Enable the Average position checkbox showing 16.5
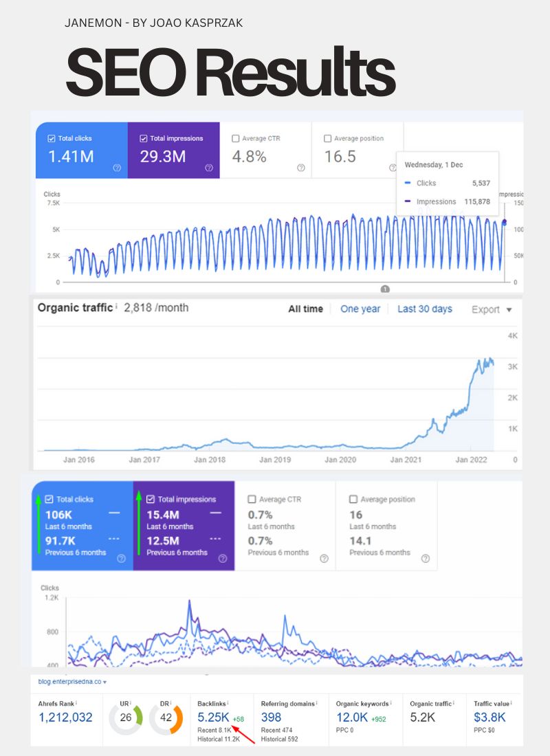The height and width of the screenshot is (756, 550). click(x=328, y=139)
